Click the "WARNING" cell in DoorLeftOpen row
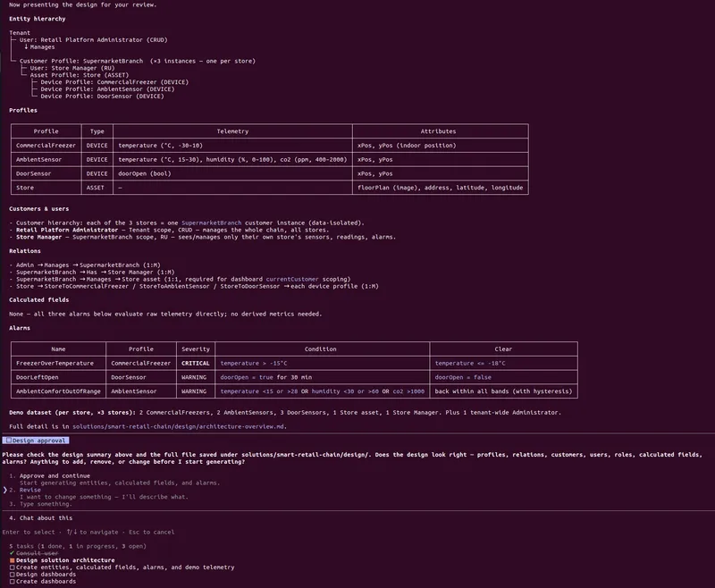 (194, 377)
